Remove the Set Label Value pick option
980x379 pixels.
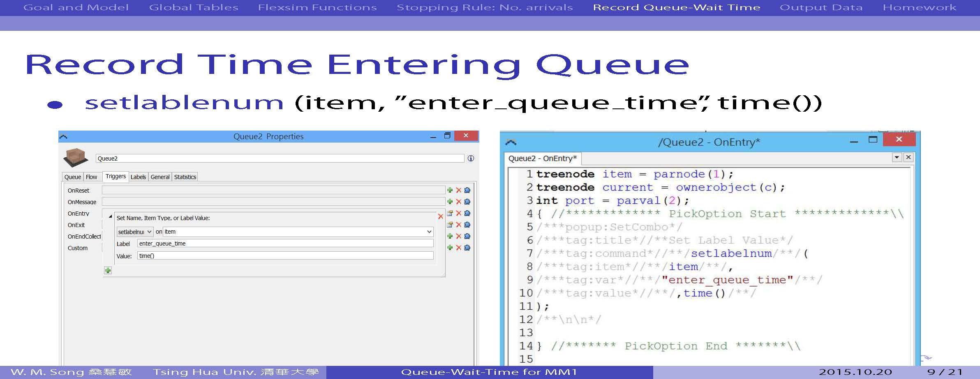coord(440,216)
